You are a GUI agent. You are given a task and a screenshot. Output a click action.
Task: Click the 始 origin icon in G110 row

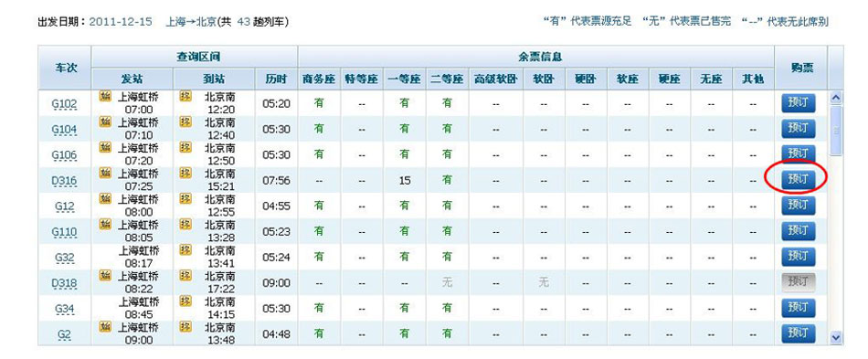(105, 224)
